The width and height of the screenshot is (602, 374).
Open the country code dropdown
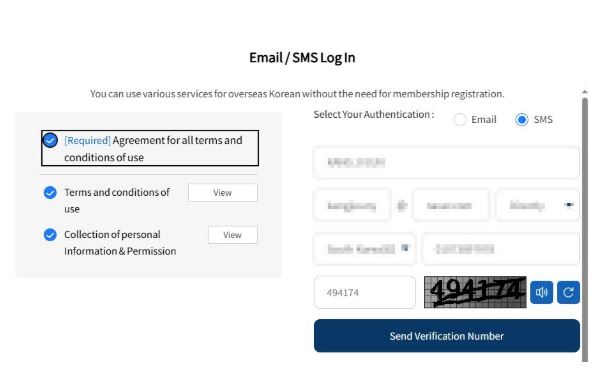[x=364, y=249]
